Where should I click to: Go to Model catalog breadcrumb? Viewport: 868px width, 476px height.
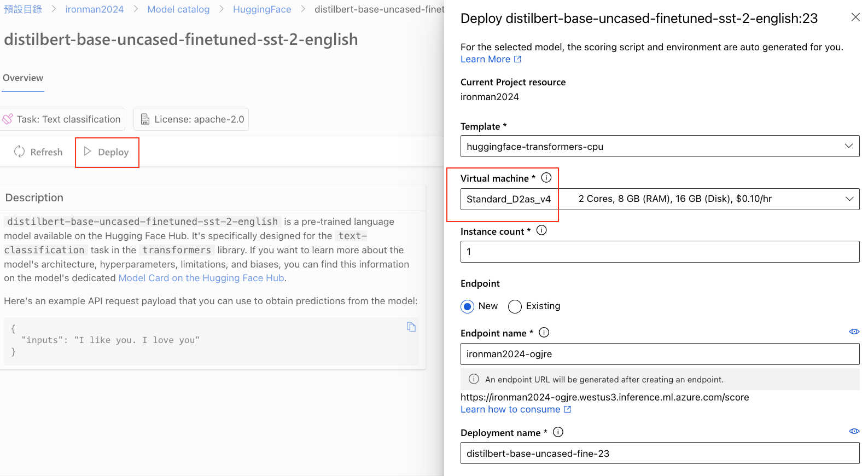pos(178,9)
